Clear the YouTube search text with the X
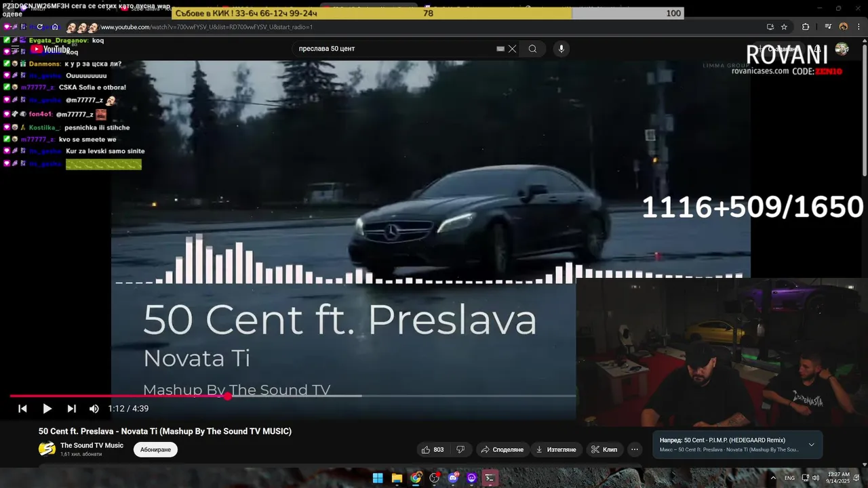The width and height of the screenshot is (868, 488). click(513, 49)
